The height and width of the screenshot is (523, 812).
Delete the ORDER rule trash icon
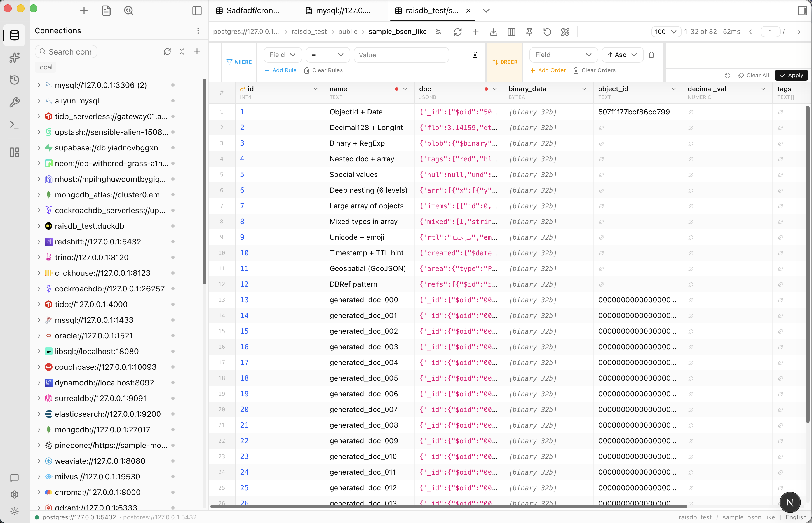coord(651,55)
